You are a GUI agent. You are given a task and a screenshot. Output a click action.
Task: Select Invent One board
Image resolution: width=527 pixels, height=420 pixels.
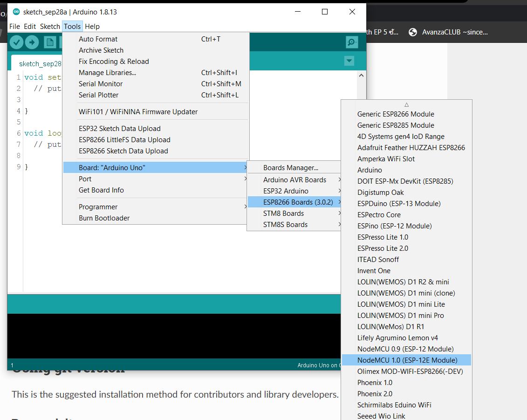pos(406,271)
